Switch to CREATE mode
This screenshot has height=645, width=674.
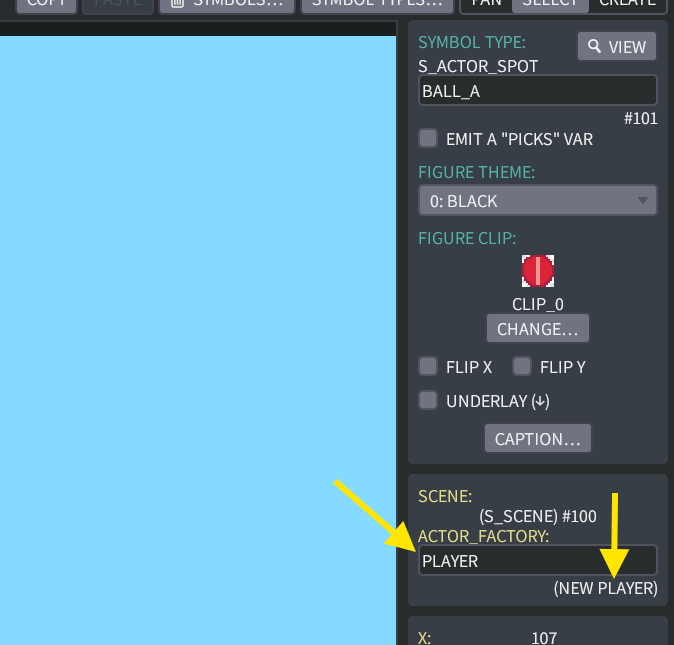627,4
